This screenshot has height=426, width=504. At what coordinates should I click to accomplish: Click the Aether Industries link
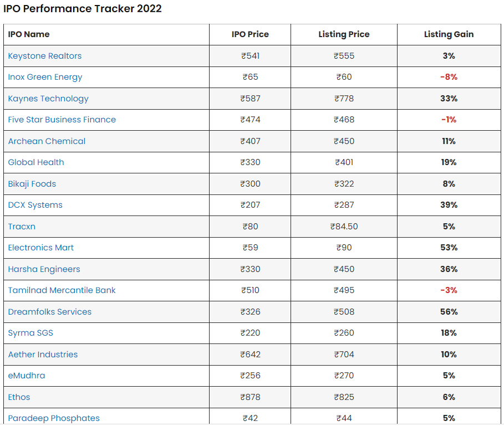click(43, 355)
